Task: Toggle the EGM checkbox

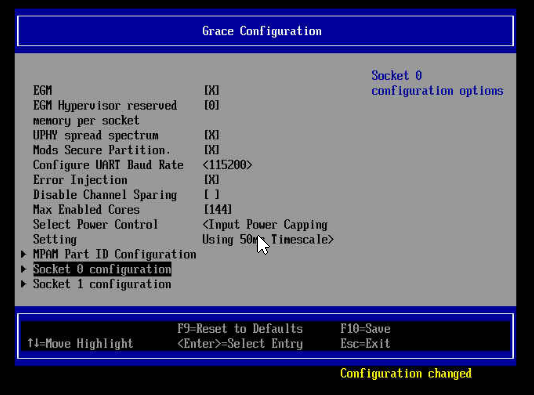Action: (x=211, y=90)
